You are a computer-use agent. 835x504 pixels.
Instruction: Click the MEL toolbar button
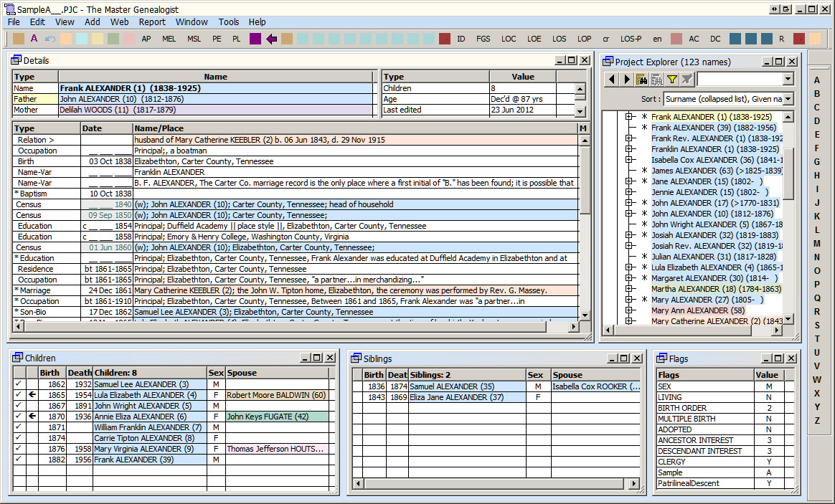(169, 39)
